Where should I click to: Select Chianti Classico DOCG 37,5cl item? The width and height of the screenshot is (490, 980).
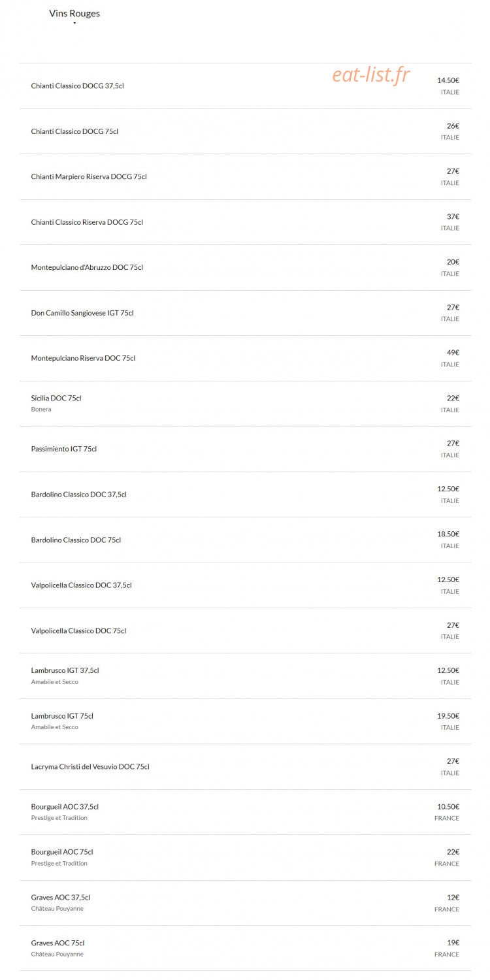coord(245,86)
